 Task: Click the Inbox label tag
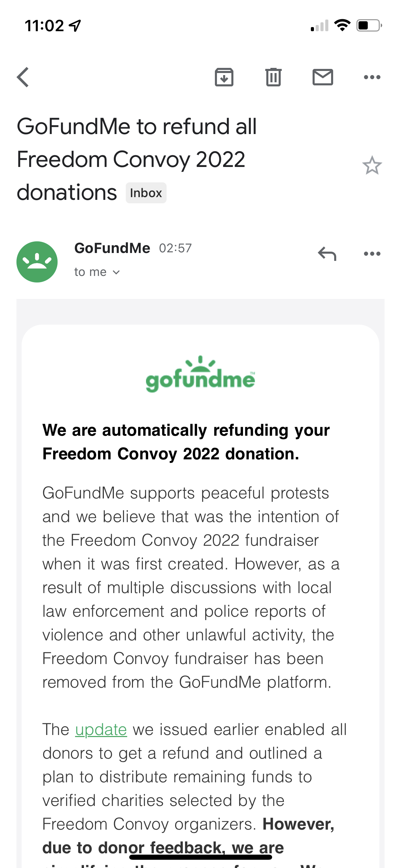point(146,193)
